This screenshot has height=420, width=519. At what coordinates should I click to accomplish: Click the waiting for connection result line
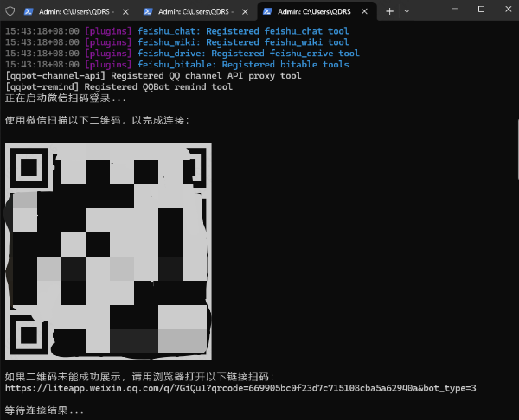tap(45, 410)
